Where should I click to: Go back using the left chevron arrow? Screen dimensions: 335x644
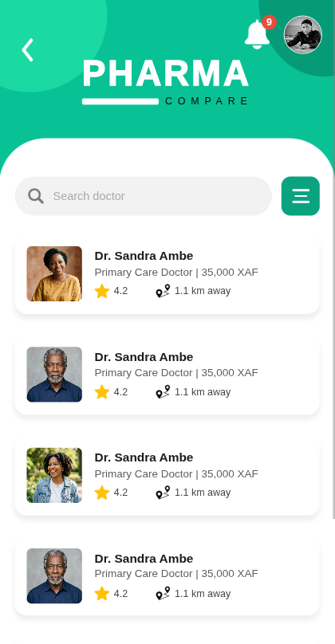coord(28,50)
